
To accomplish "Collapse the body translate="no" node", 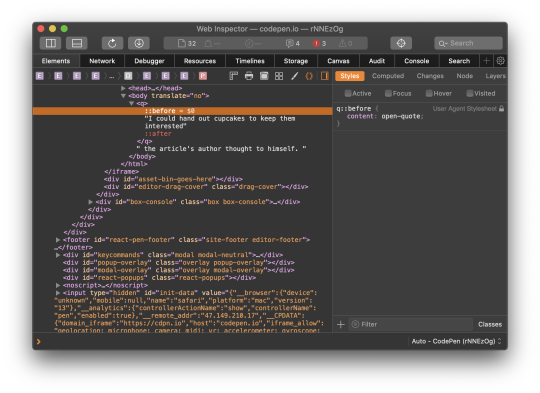I will tap(123, 96).
